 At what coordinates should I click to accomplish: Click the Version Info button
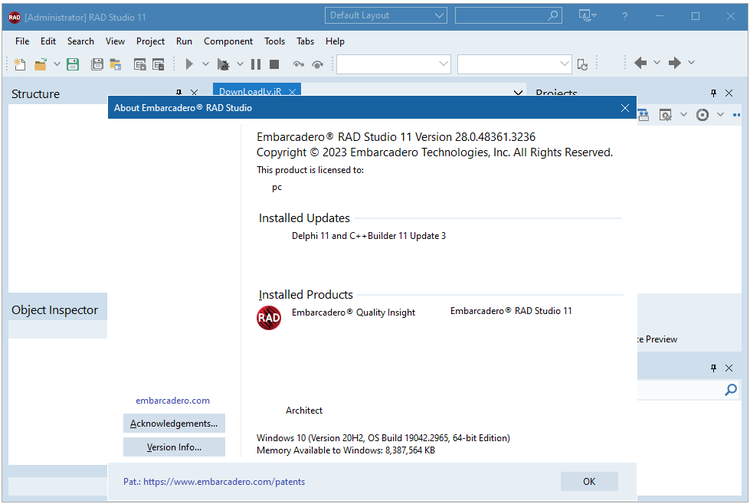[174, 447]
